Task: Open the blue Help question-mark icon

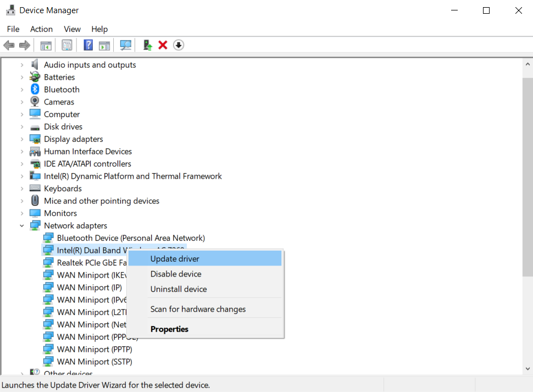Action: pyautogui.click(x=88, y=45)
